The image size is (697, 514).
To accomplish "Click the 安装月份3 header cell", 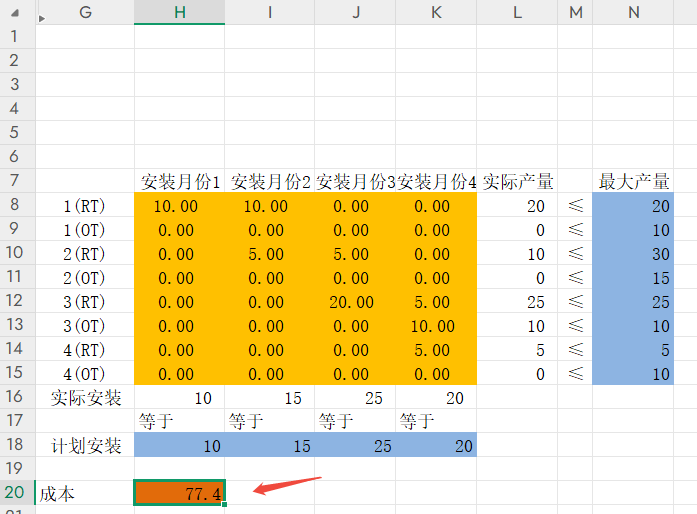I will pyautogui.click(x=355, y=181).
